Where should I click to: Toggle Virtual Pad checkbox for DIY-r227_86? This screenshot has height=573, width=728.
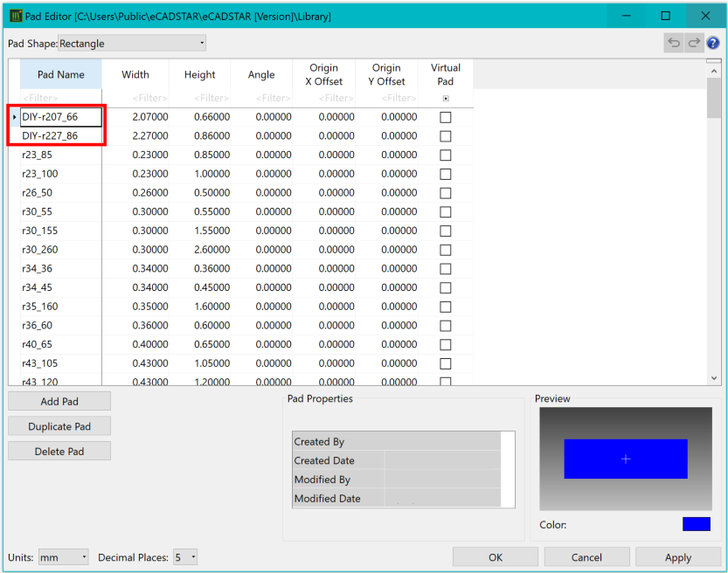(x=445, y=136)
